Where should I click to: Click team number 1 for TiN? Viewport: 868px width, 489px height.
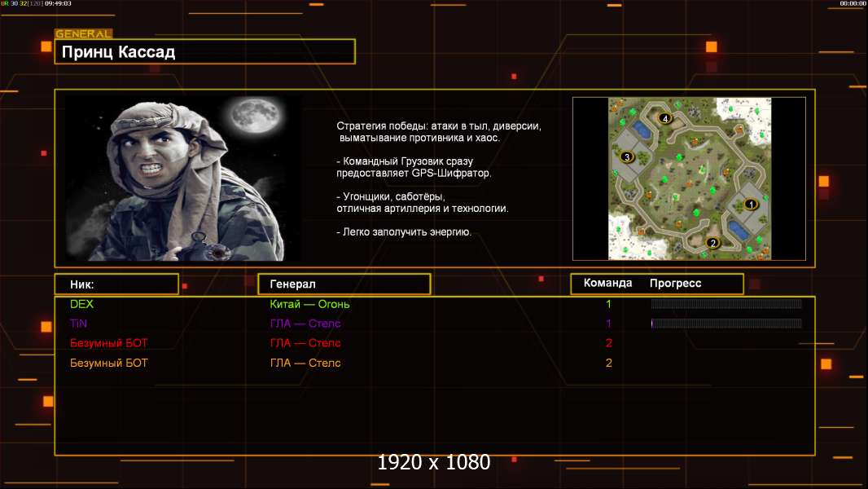(608, 324)
